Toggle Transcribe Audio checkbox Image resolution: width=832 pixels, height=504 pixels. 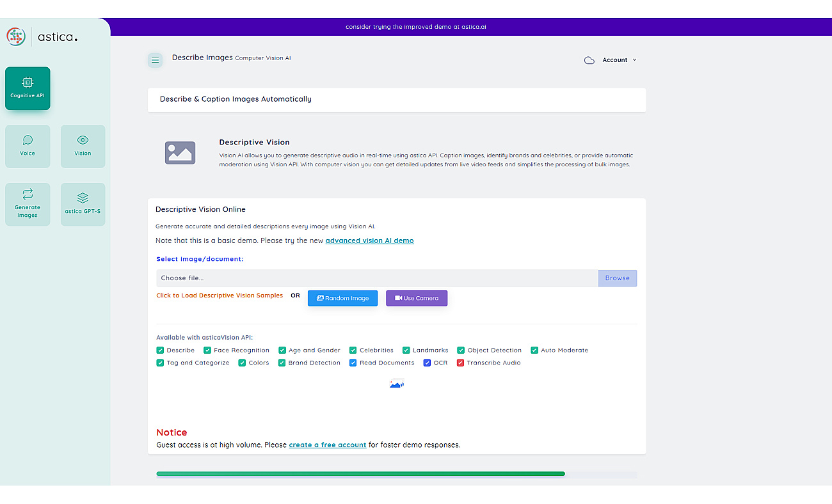(461, 363)
